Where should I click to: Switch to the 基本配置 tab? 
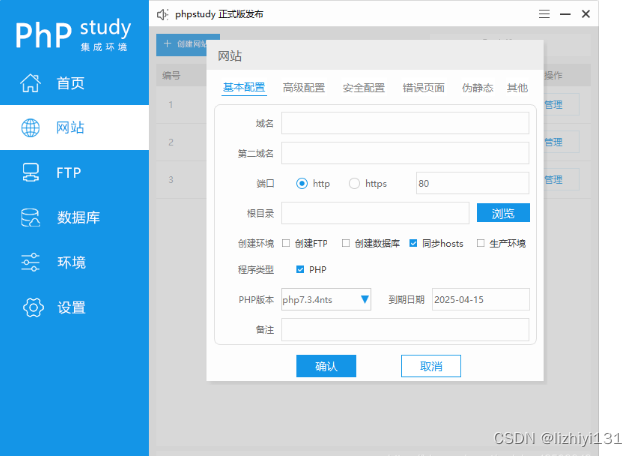(244, 87)
